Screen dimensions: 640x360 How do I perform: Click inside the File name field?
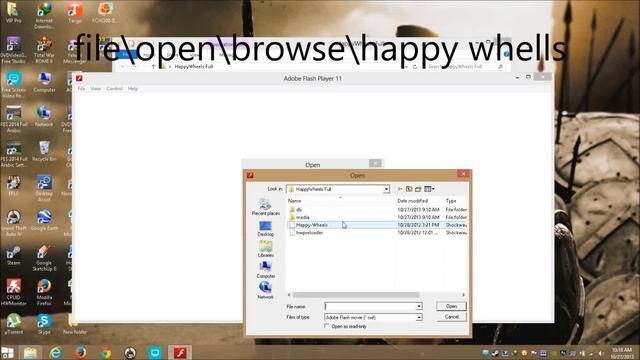click(x=370, y=306)
